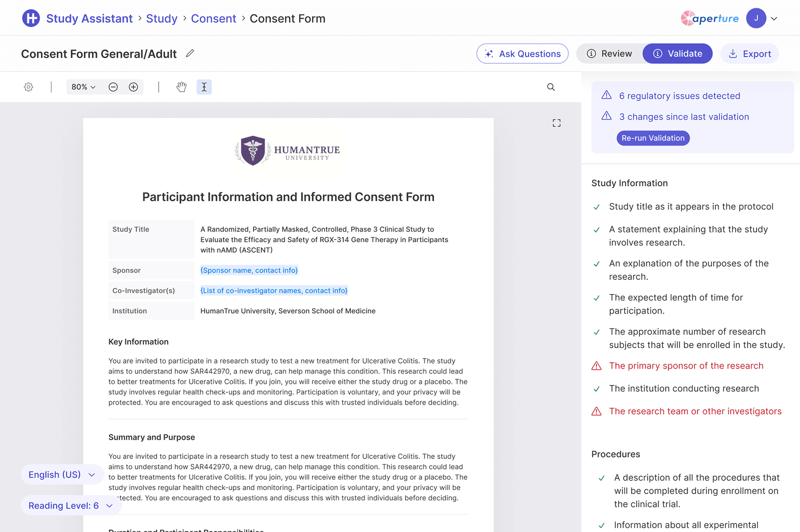This screenshot has width=800, height=532.
Task: Open the English (US) language dropdown
Action: point(62,475)
